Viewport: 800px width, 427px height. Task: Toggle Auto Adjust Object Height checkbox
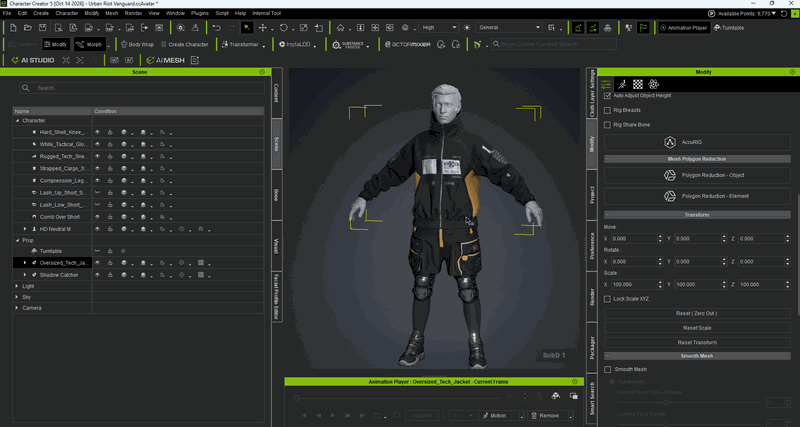click(607, 95)
